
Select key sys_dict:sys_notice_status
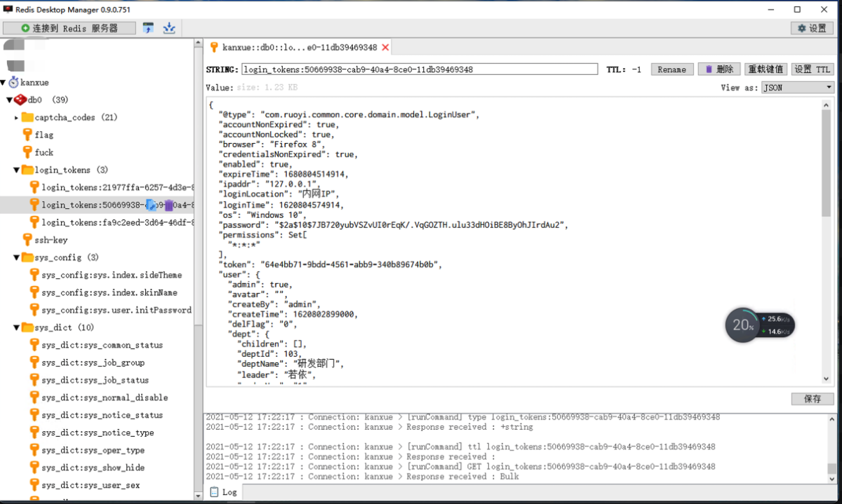(102, 415)
